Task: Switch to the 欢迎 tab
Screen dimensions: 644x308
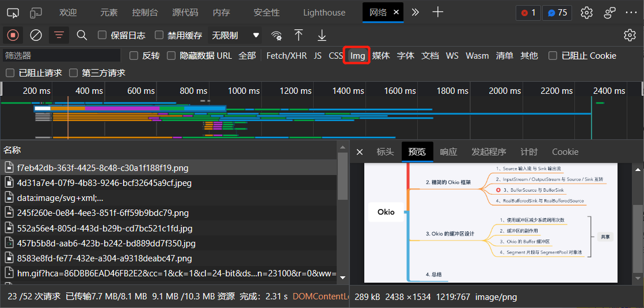Action: pyautogui.click(x=68, y=12)
